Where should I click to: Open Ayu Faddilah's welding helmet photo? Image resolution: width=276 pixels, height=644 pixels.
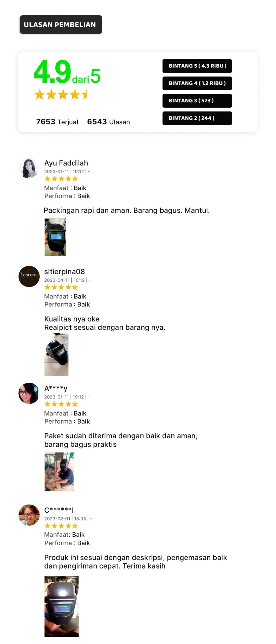point(55,237)
